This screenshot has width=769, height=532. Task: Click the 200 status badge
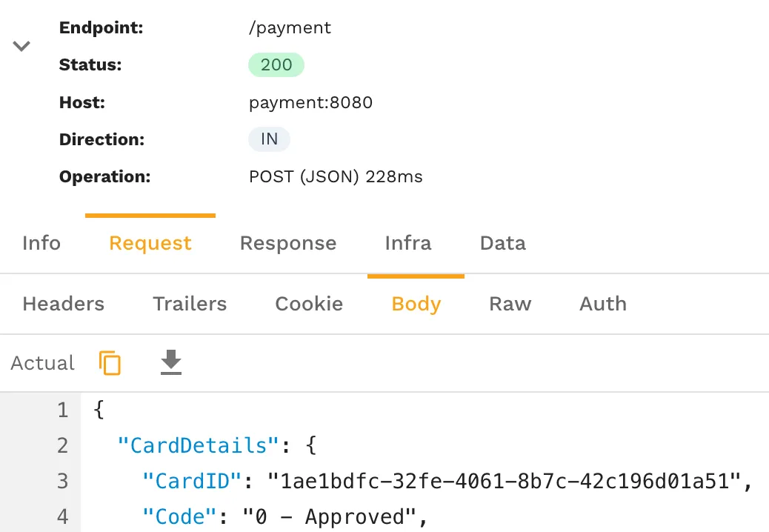(x=276, y=64)
